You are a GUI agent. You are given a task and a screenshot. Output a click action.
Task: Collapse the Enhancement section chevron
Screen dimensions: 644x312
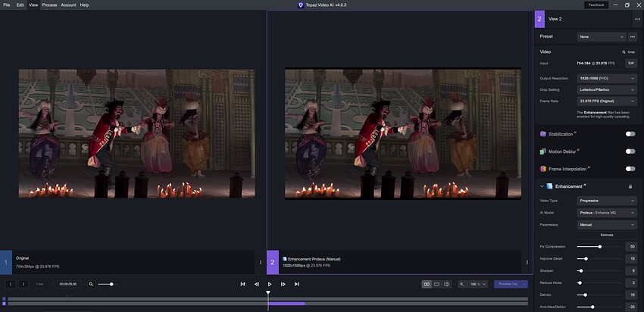click(541, 186)
